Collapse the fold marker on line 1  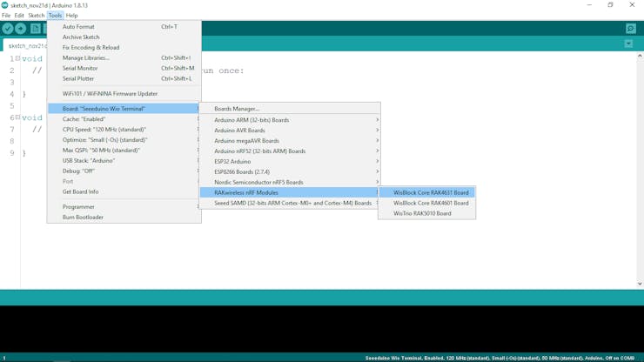[17, 58]
